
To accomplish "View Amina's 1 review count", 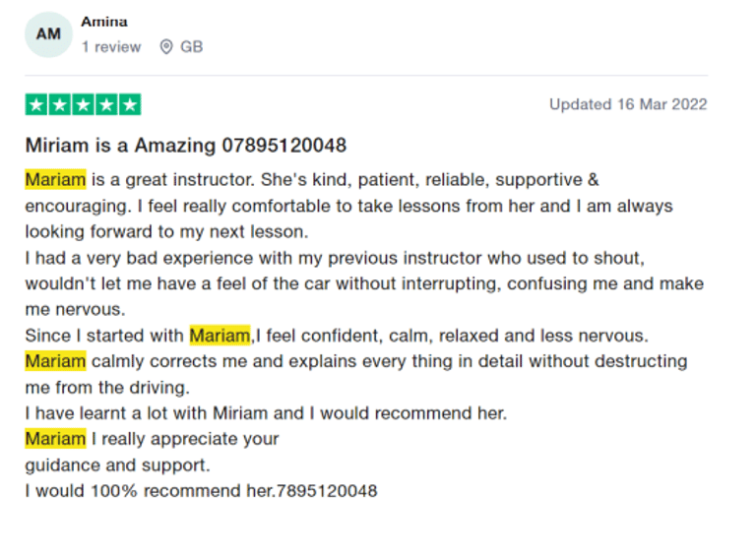I will pos(111,46).
